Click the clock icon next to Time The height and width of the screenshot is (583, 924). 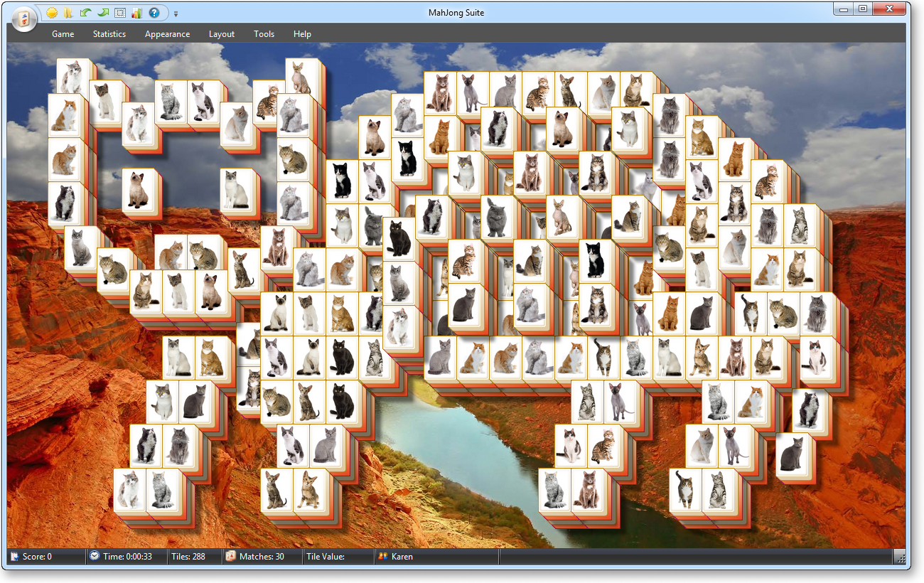point(93,557)
